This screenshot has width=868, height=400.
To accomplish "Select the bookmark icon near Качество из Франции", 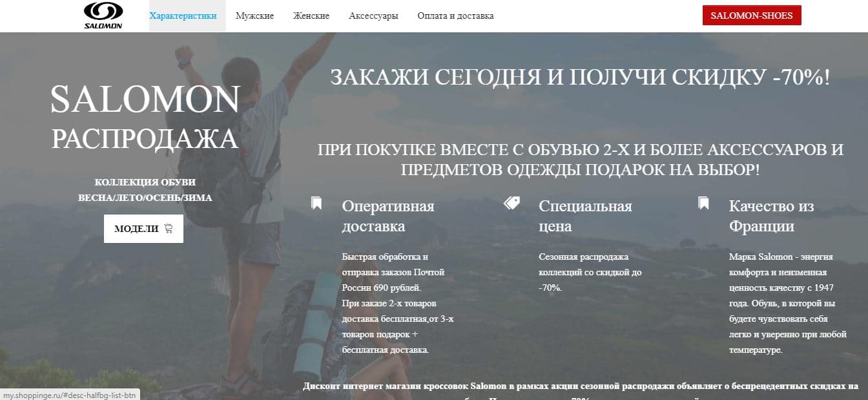I will [x=703, y=202].
